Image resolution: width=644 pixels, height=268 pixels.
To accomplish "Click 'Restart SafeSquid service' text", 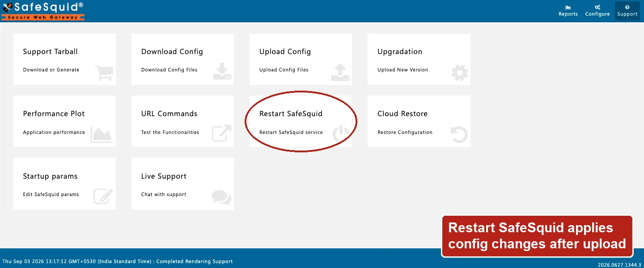I will 291,132.
